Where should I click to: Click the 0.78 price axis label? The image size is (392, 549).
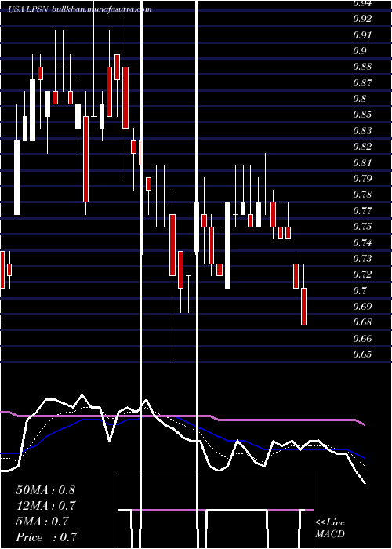(x=362, y=195)
